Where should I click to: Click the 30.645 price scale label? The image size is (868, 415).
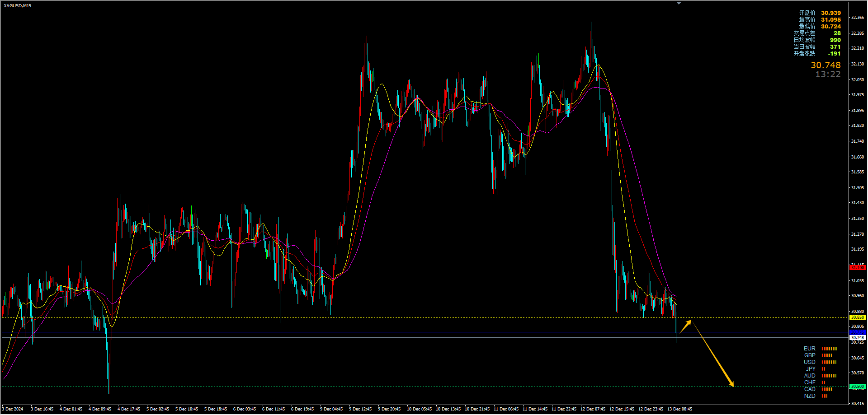[858, 358]
